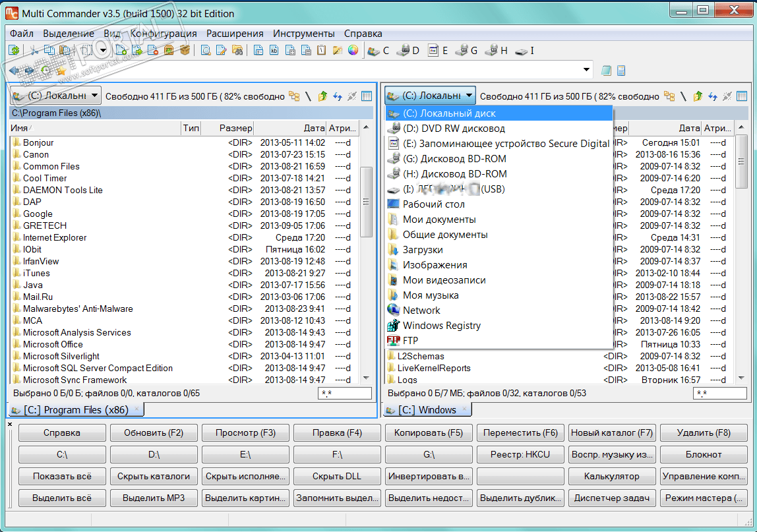
Task: Click the left panel go-up folder icon
Action: click(x=322, y=96)
